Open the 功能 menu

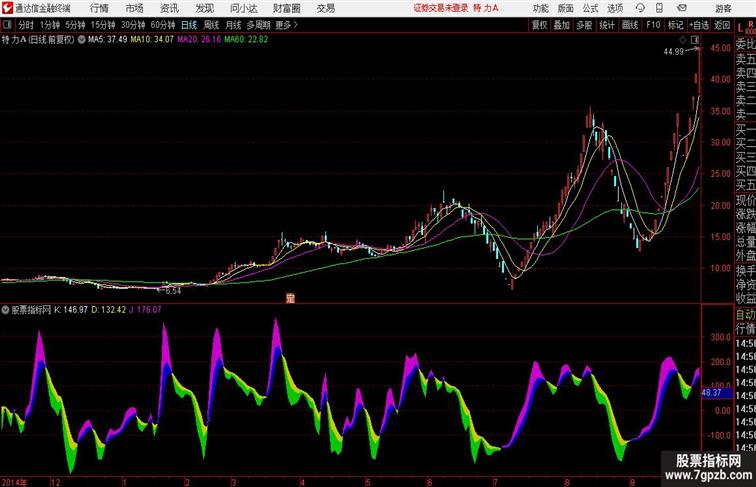tap(540, 8)
